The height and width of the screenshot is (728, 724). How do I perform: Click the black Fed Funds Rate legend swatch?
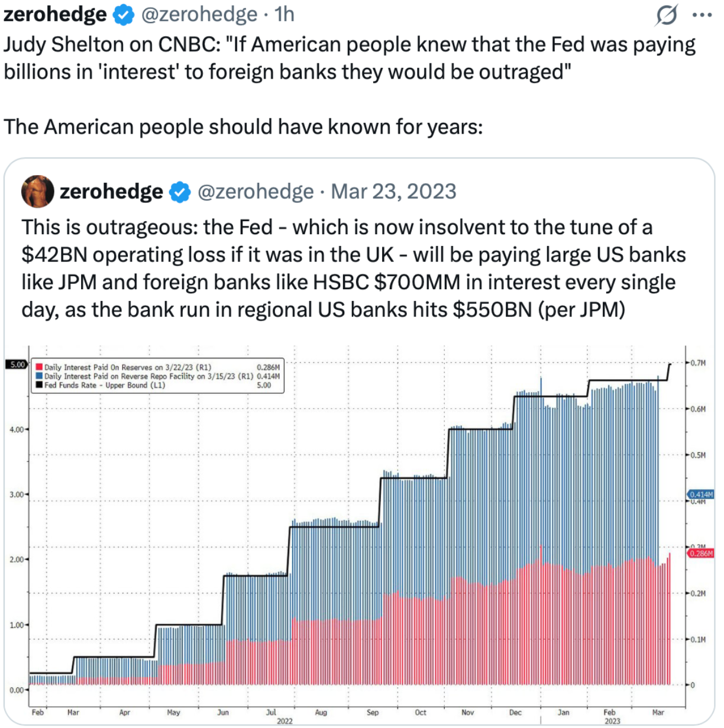coord(39,385)
